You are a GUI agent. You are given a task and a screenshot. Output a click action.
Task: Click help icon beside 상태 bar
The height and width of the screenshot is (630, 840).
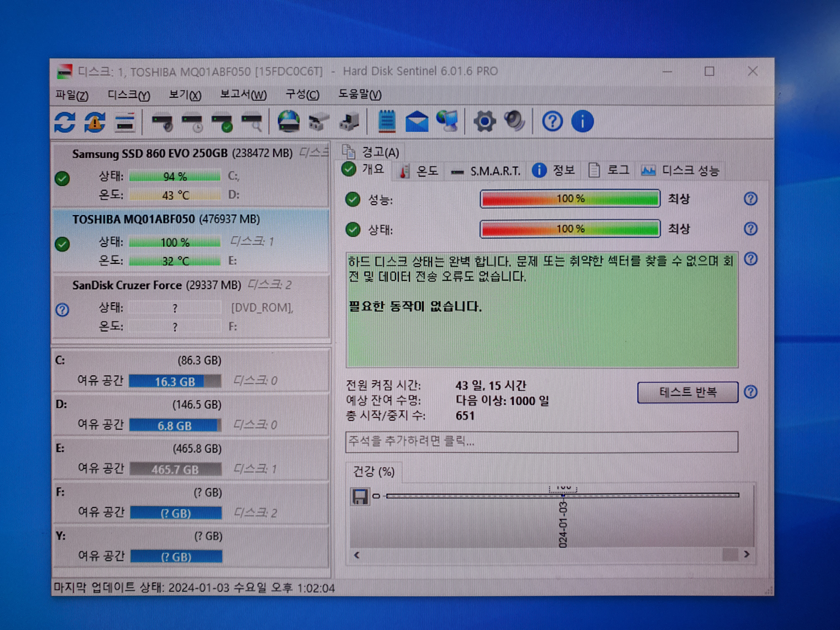click(x=750, y=229)
